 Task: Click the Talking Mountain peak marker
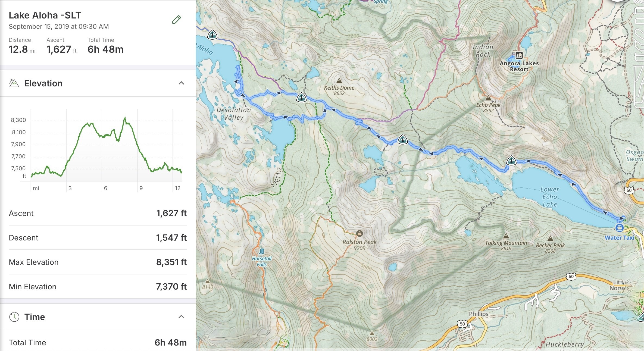pyautogui.click(x=506, y=236)
